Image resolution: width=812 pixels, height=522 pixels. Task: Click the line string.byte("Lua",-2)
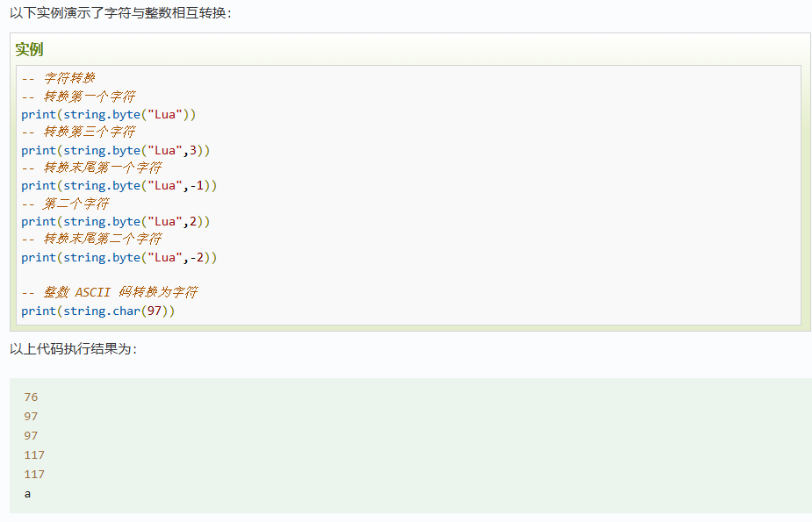(119, 257)
